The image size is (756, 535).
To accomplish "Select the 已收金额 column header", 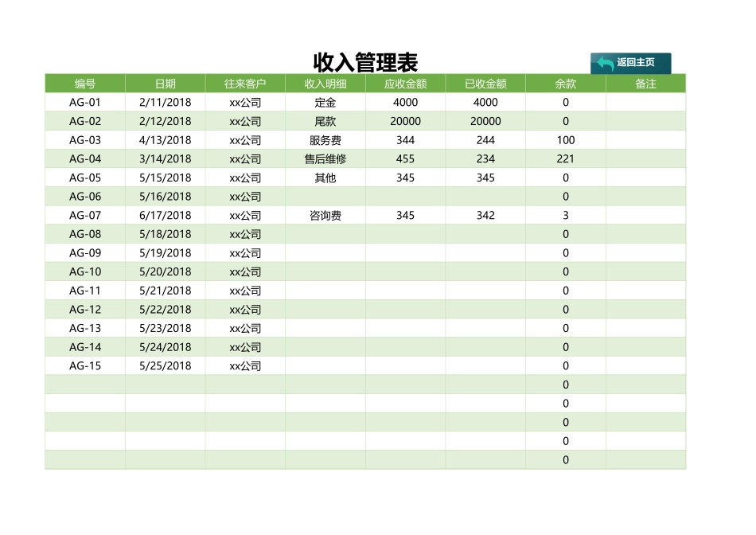I will (x=485, y=84).
